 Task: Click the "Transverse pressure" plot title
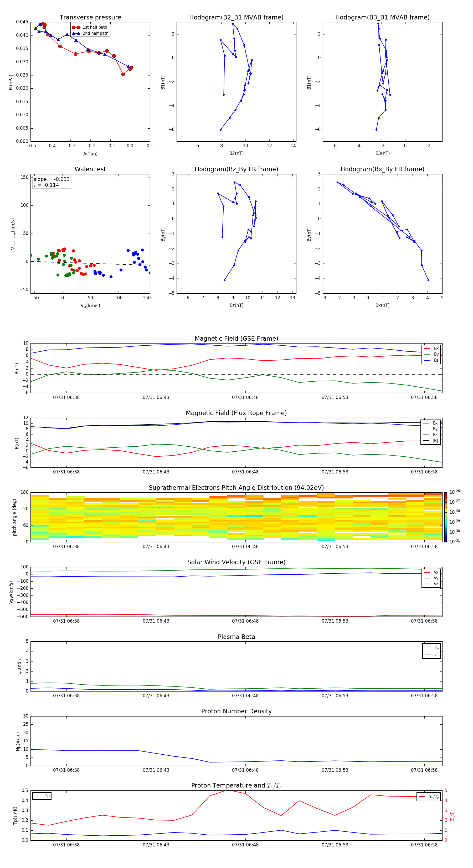pos(90,18)
